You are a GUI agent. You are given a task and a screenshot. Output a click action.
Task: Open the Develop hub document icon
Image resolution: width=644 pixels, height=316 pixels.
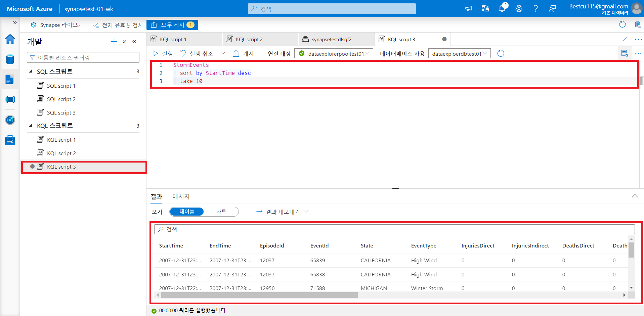(x=10, y=80)
